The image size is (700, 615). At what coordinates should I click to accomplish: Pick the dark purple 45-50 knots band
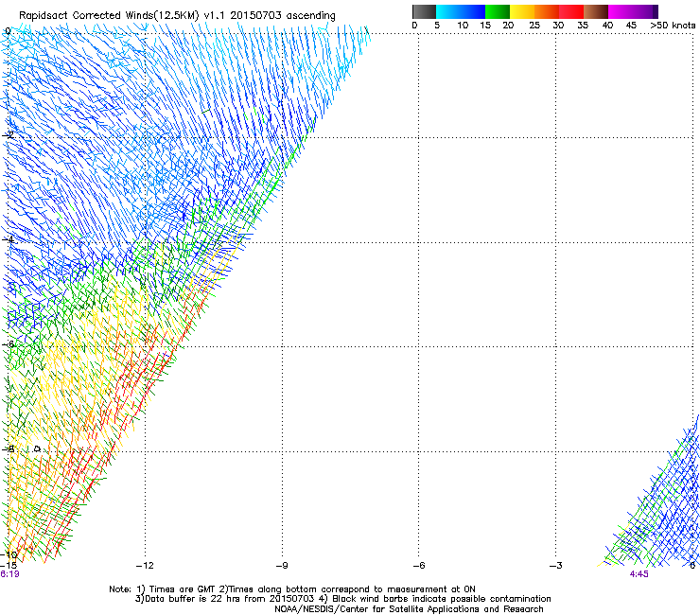645,11
